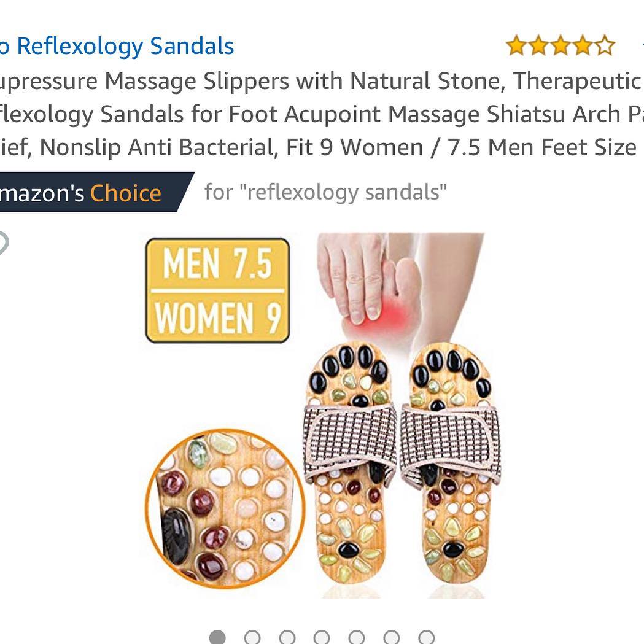
Task: Open the Reflexology Sandals brand link
Action: pyautogui.click(x=117, y=45)
